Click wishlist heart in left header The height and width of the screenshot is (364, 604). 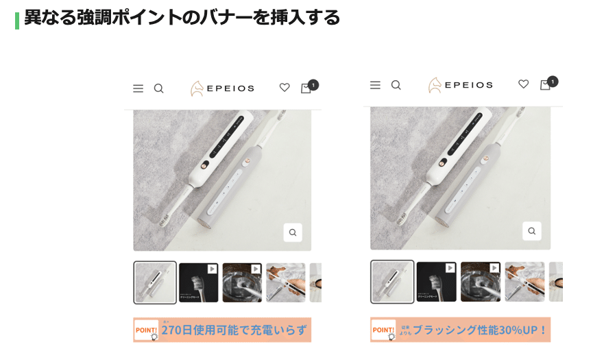[285, 88]
